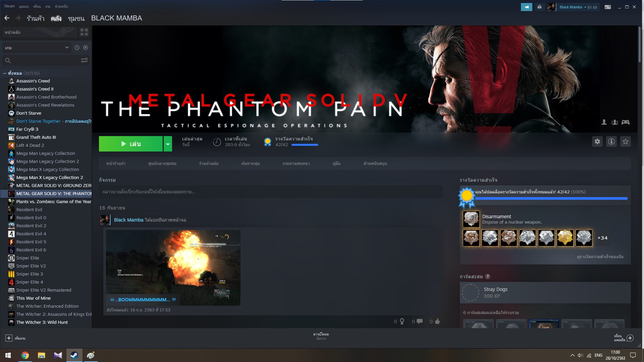Click the library search magnifier icon
The image size is (644, 362).
point(8,61)
